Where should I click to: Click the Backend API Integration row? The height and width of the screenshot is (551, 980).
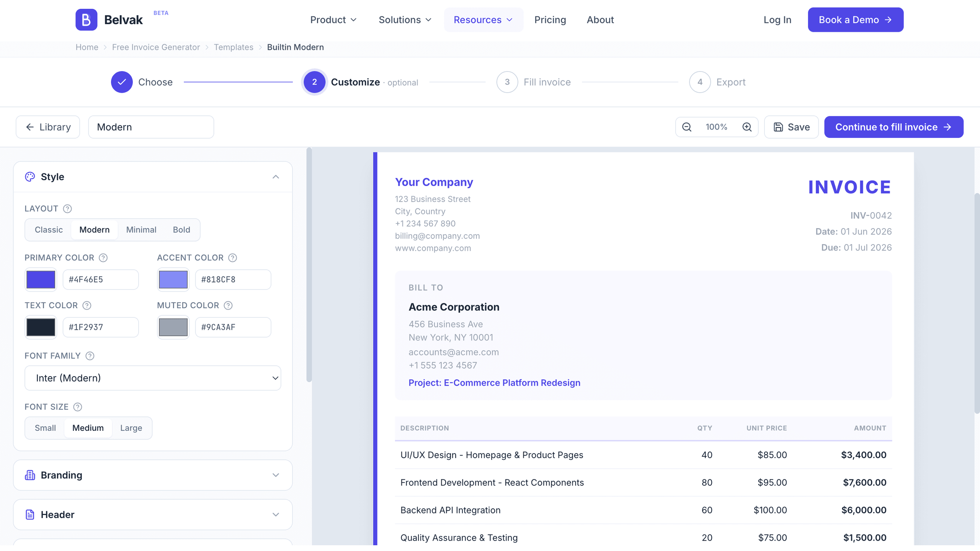(643, 510)
